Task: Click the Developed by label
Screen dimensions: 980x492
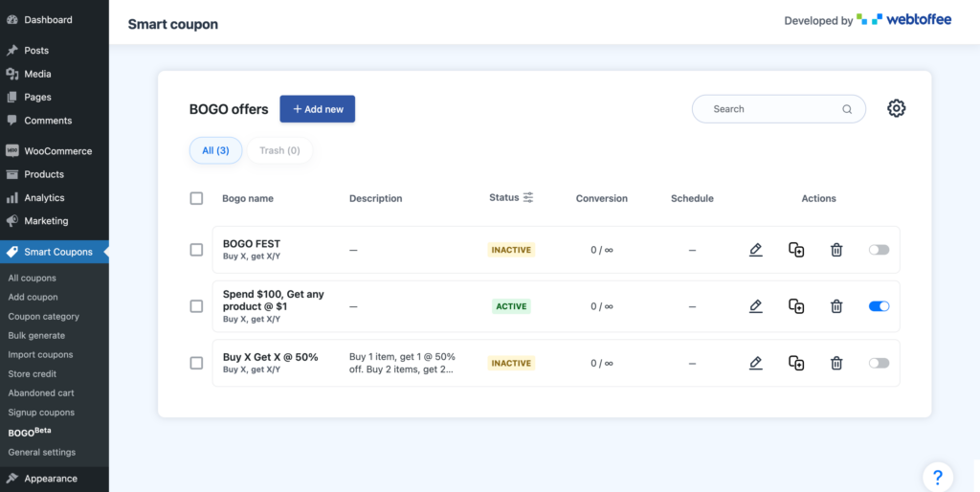Action: [x=819, y=21]
